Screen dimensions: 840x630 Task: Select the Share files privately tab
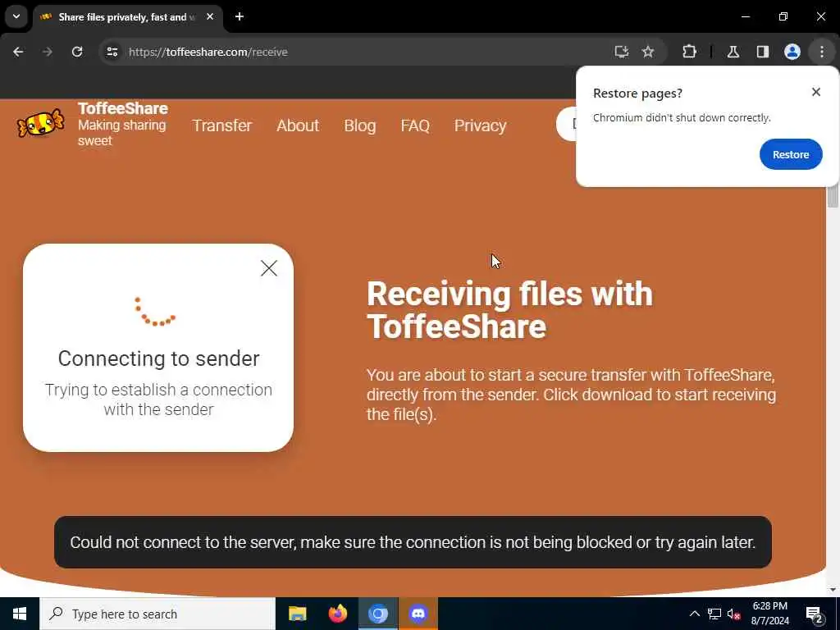click(x=127, y=17)
